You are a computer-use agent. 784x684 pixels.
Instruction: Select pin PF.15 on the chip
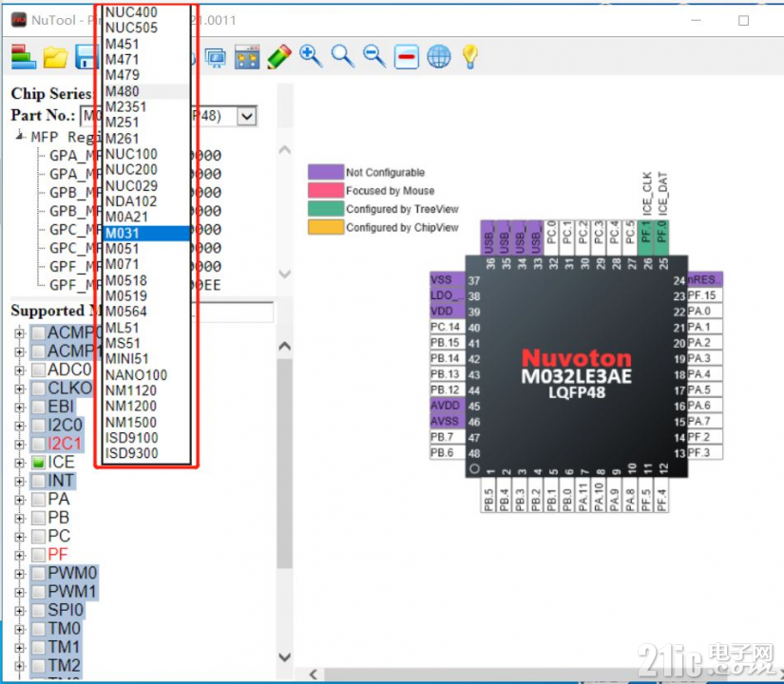[705, 295]
